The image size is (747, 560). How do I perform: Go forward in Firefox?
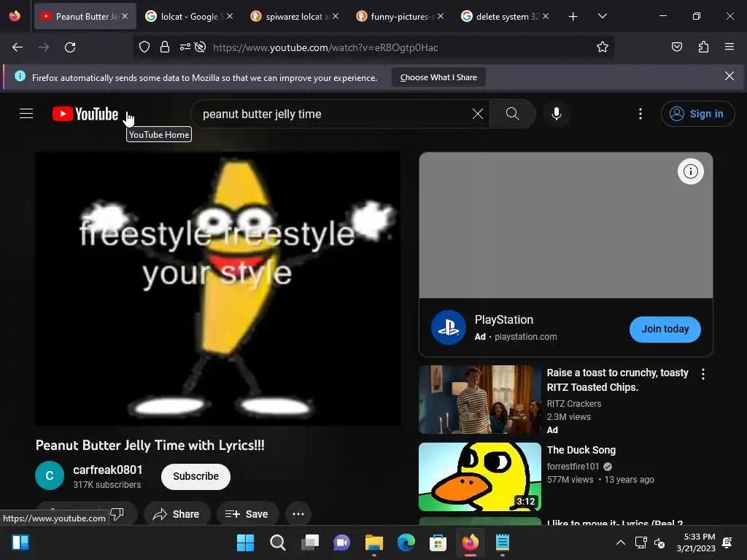44,47
